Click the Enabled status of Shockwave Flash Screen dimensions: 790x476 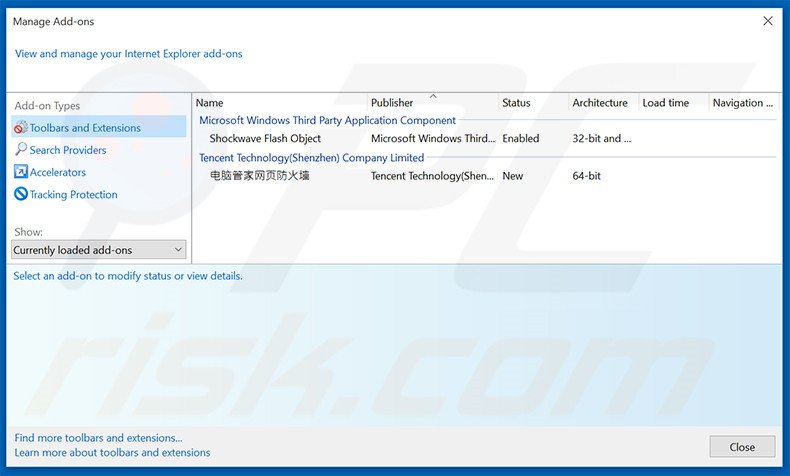coord(520,139)
